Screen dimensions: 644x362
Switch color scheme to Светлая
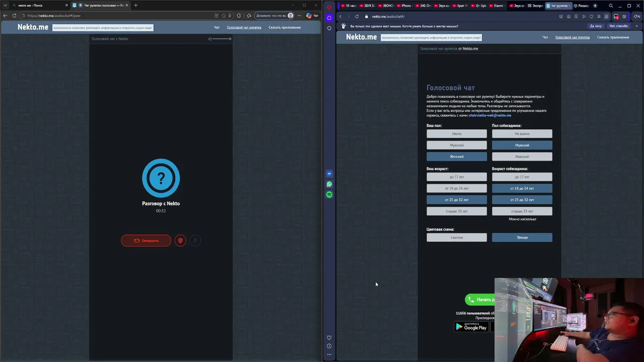(x=456, y=237)
